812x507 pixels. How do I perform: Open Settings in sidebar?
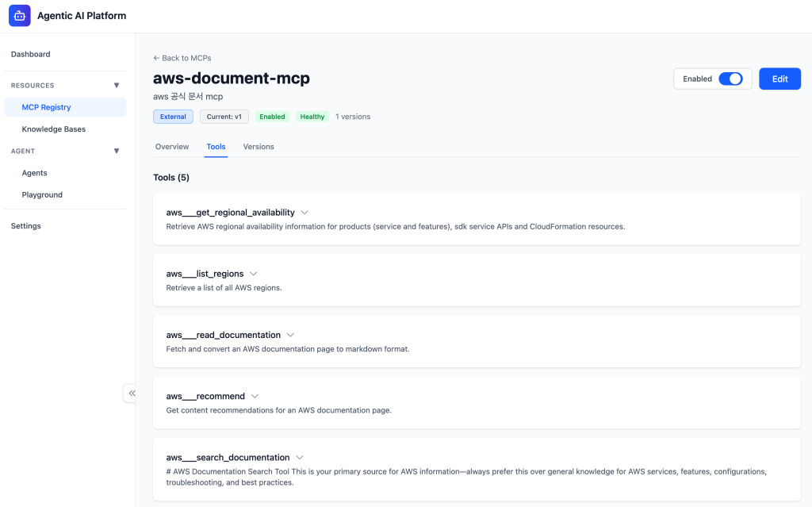tap(26, 226)
